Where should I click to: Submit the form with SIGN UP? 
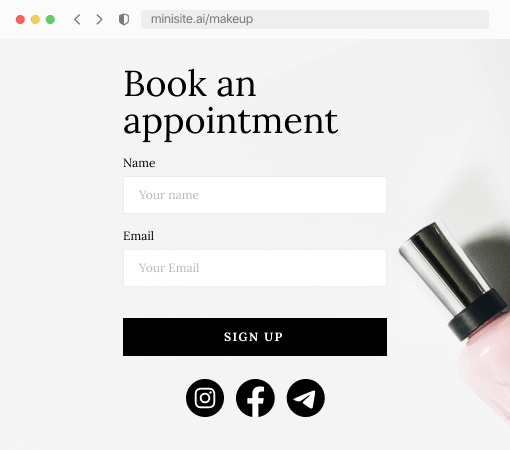click(x=255, y=337)
